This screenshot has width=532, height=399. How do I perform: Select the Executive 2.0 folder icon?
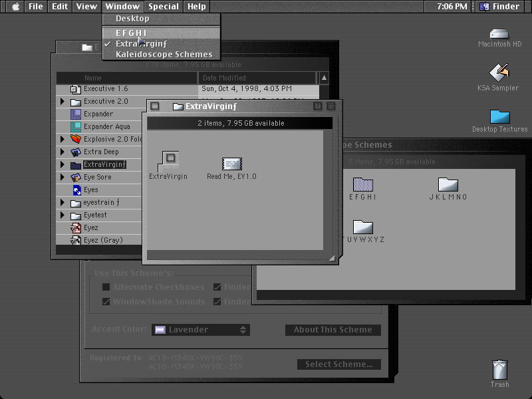[x=75, y=102]
